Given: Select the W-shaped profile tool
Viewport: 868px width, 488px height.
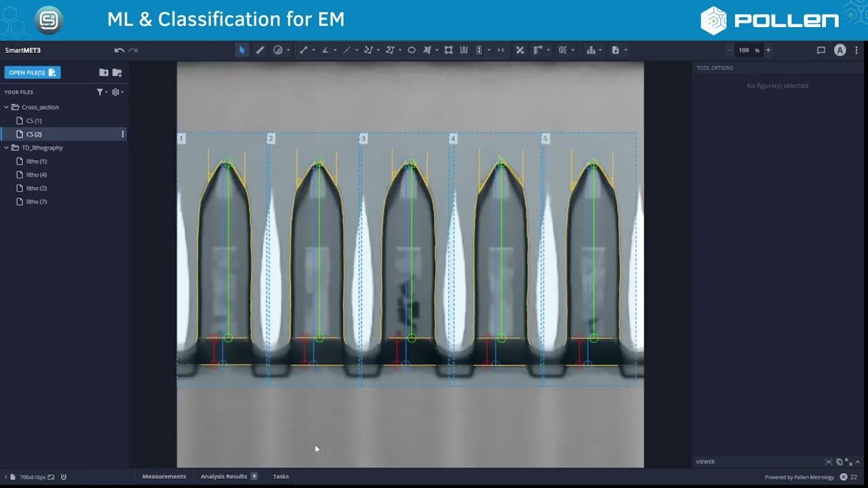Looking at the screenshot, I should pyautogui.click(x=464, y=50).
